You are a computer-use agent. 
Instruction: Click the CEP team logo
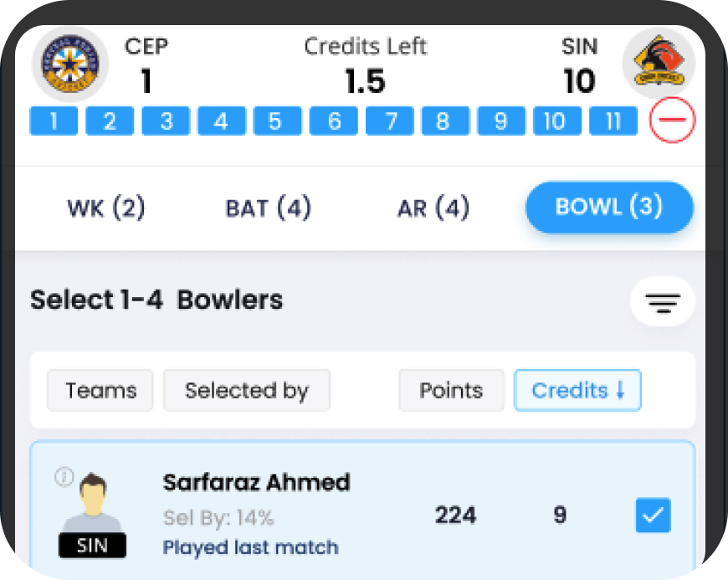pos(70,64)
